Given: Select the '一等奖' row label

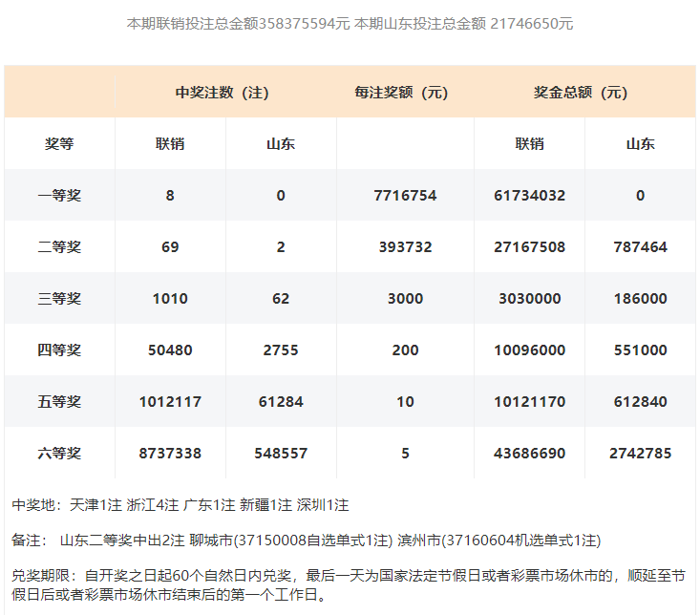Looking at the screenshot, I should click(x=59, y=196).
